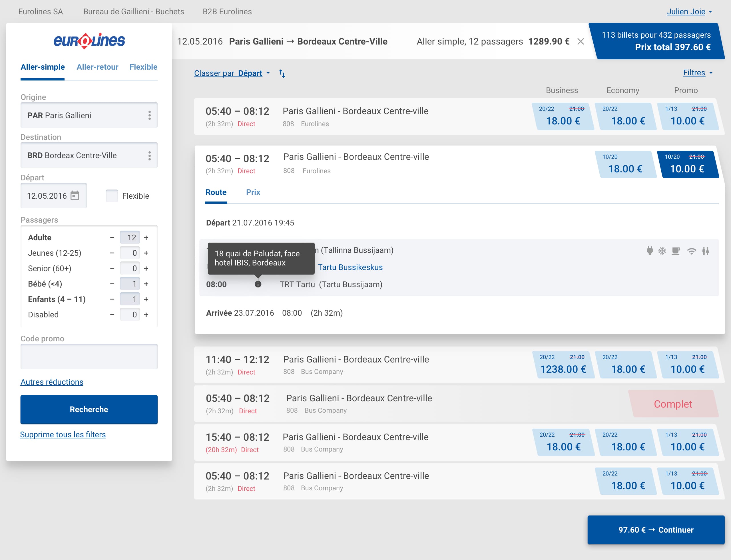The image size is (731, 560).
Task: Switch to the Route tab
Action: (x=216, y=192)
